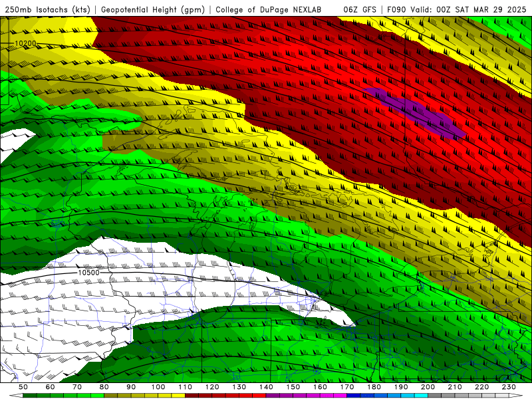
Task: Click the legend value 80
Action: (104, 387)
